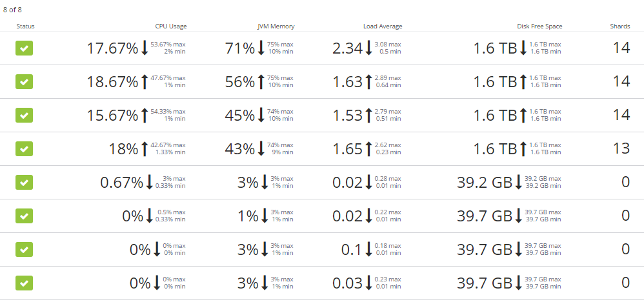Image resolution: width=644 pixels, height=304 pixels.
Task: Sort by the Disk Free Space header
Action: 539,26
